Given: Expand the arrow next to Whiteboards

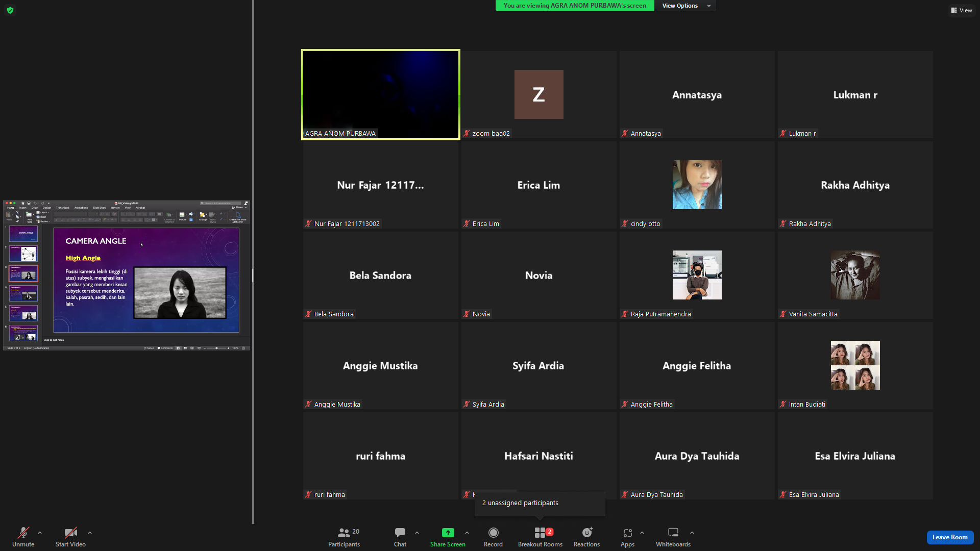Looking at the screenshot, I should coord(692,533).
